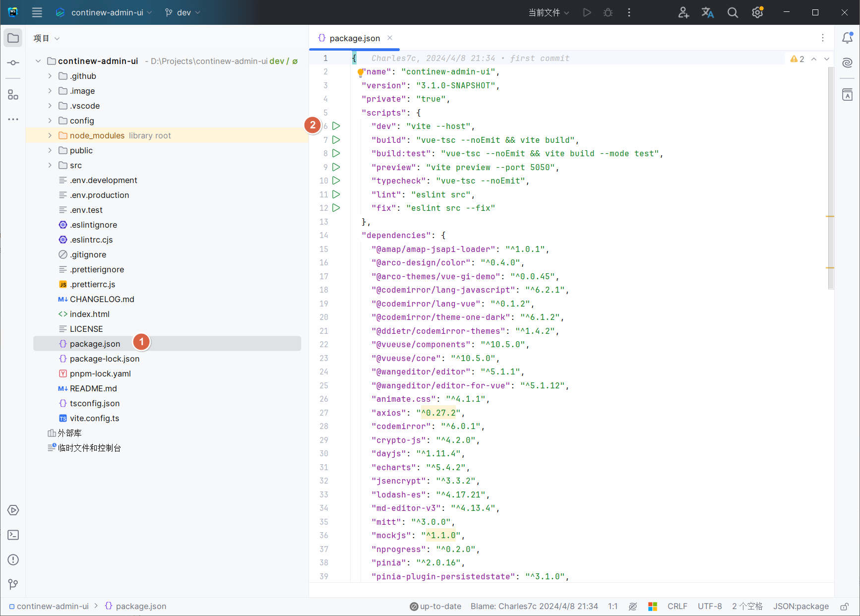Run the "typecheck" script gutter icon
Screen dimensions: 860x616
pos(336,181)
